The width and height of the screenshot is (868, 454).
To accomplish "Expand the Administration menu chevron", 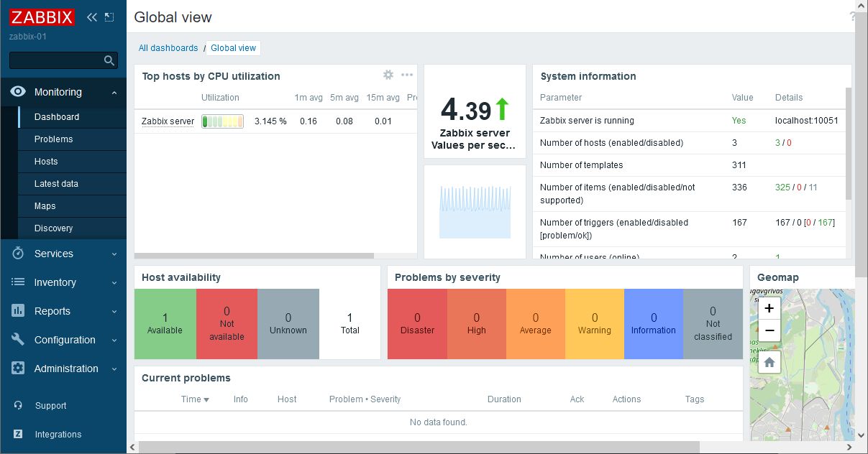I will click(114, 369).
